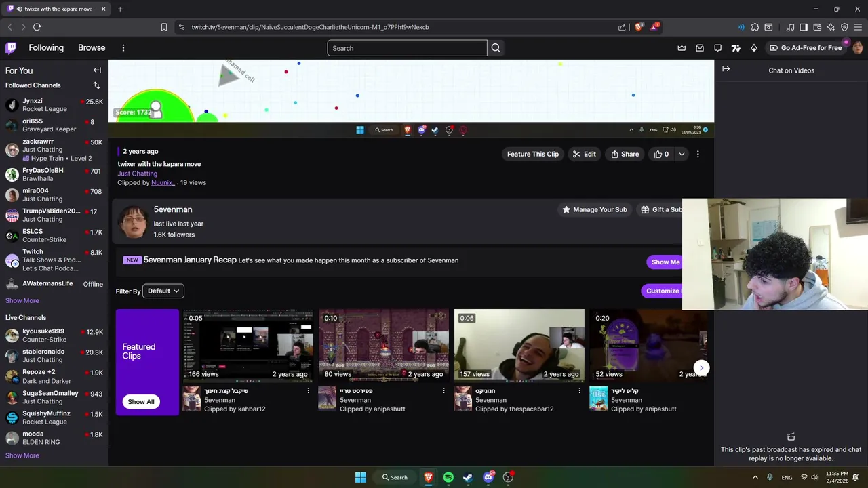Open Steam from taskbar
The height and width of the screenshot is (488, 868).
pos(468,477)
